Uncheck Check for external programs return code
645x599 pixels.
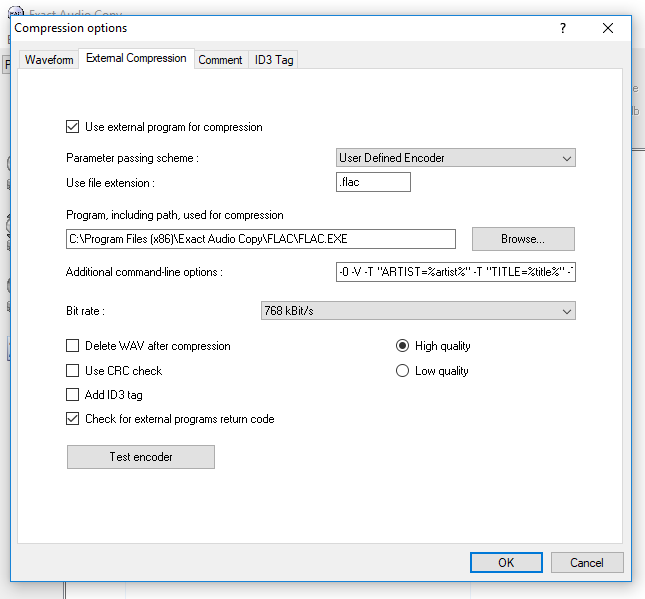(x=72, y=419)
